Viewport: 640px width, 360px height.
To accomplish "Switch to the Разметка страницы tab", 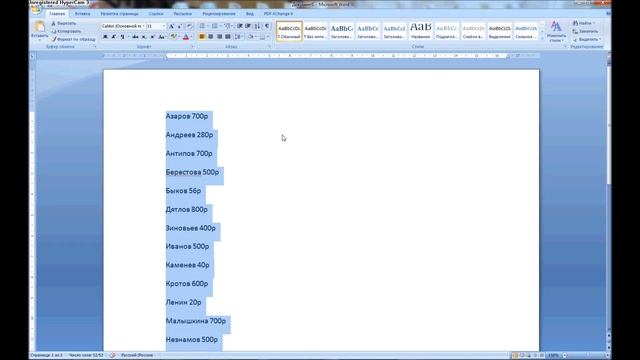I will [120, 13].
